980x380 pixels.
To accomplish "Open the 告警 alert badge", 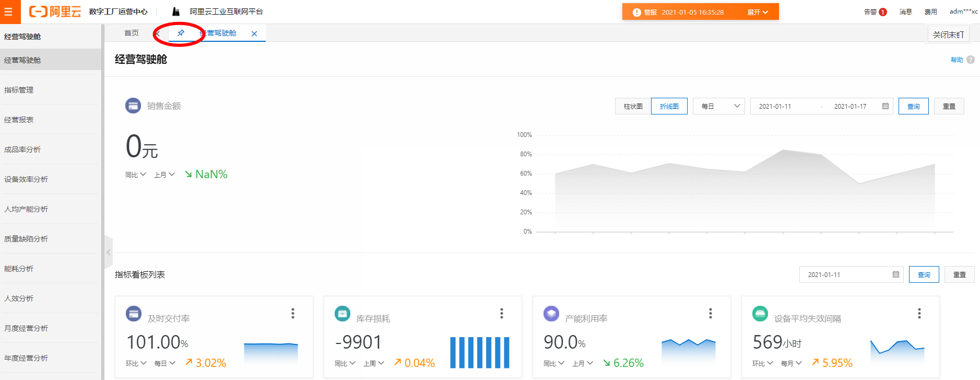I will 876,11.
